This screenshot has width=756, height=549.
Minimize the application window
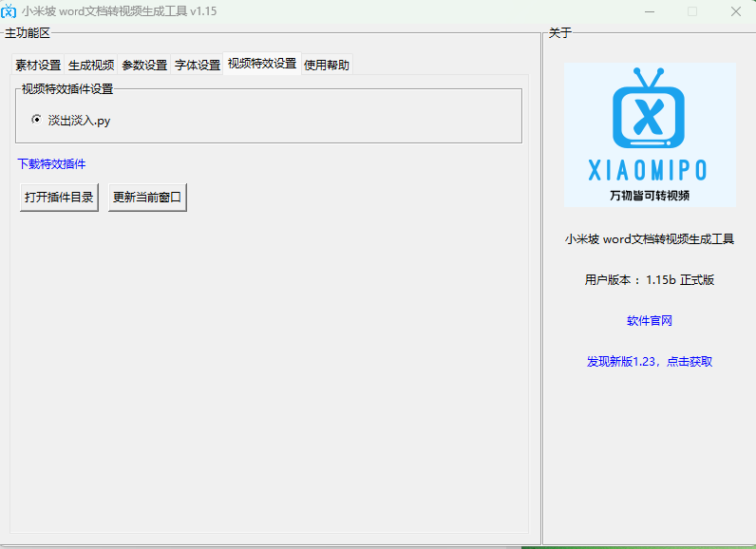(649, 11)
